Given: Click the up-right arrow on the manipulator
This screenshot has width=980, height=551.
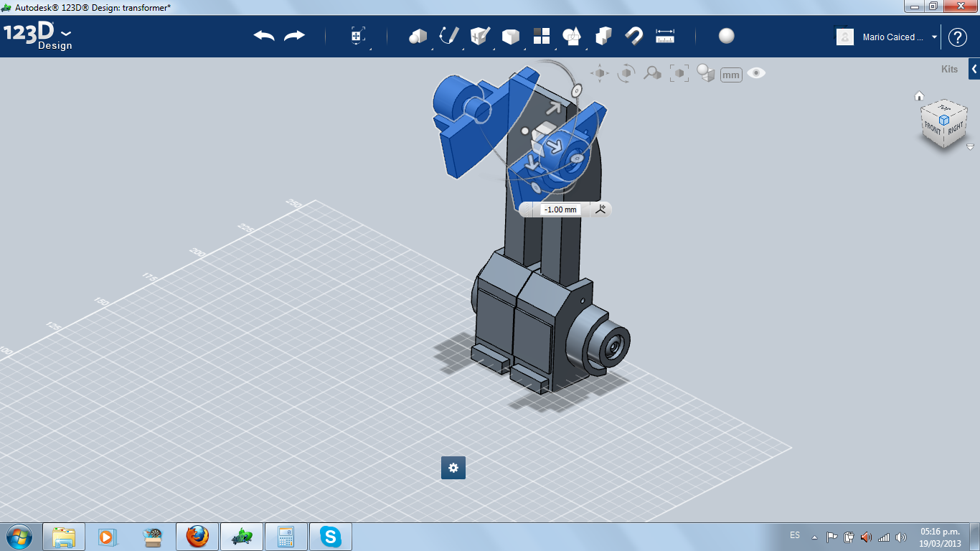Looking at the screenshot, I should tap(554, 108).
